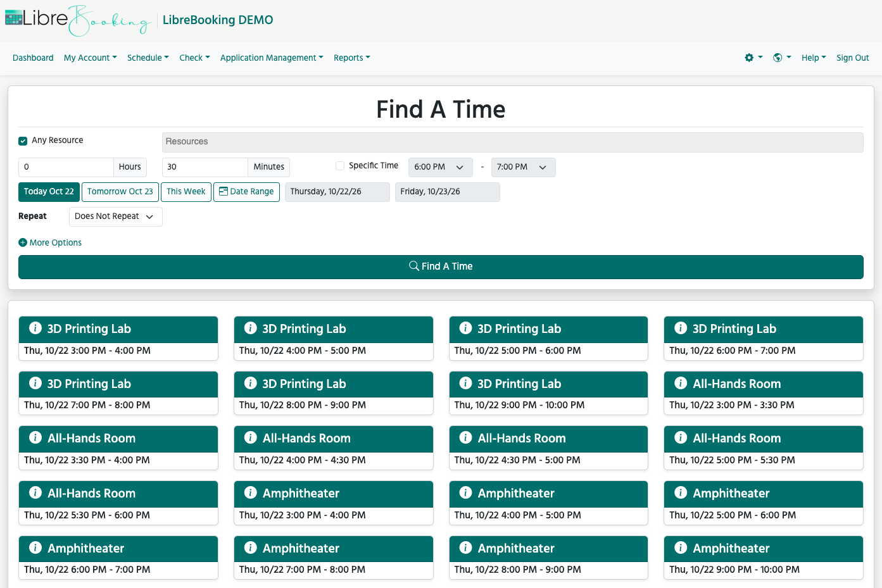
Task: Show info for Amphitheater 7:00 PM - 8:00 PM
Action: coord(251,547)
